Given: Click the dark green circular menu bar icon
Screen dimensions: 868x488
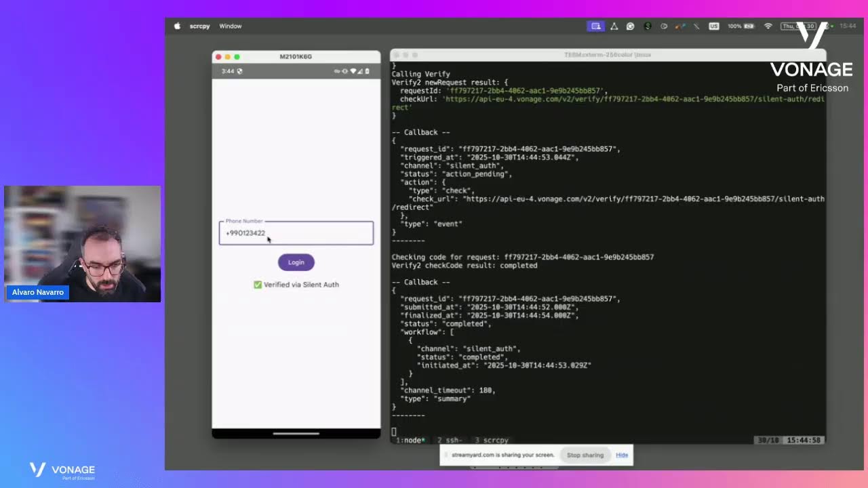Looking at the screenshot, I should coord(648,26).
